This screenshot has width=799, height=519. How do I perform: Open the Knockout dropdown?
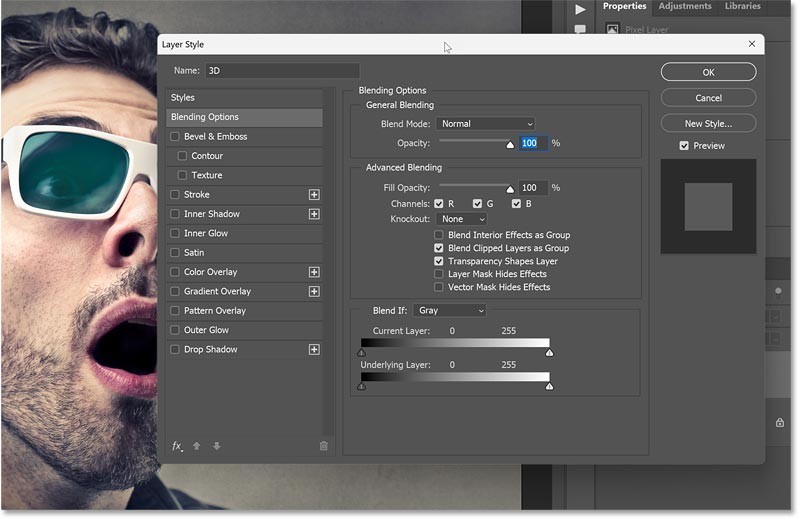click(x=462, y=219)
